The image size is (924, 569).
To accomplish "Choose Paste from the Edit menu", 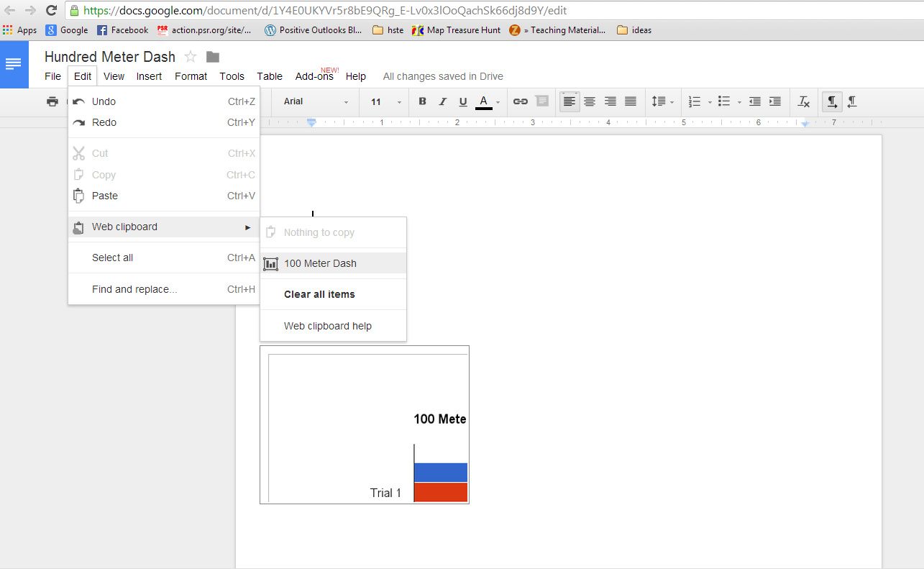I will [x=164, y=196].
